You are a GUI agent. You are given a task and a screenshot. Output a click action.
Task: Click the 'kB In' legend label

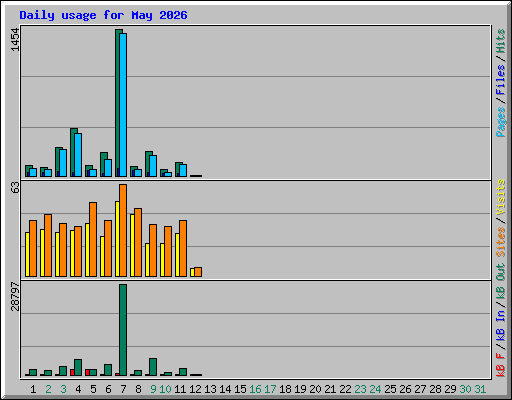click(501, 325)
